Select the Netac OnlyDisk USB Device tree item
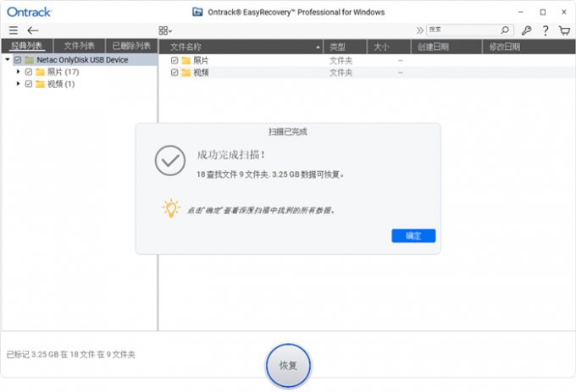This screenshot has height=392, width=576. point(82,60)
